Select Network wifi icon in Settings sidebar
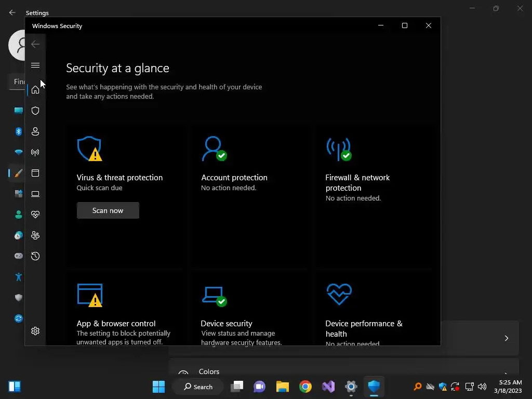 19,152
